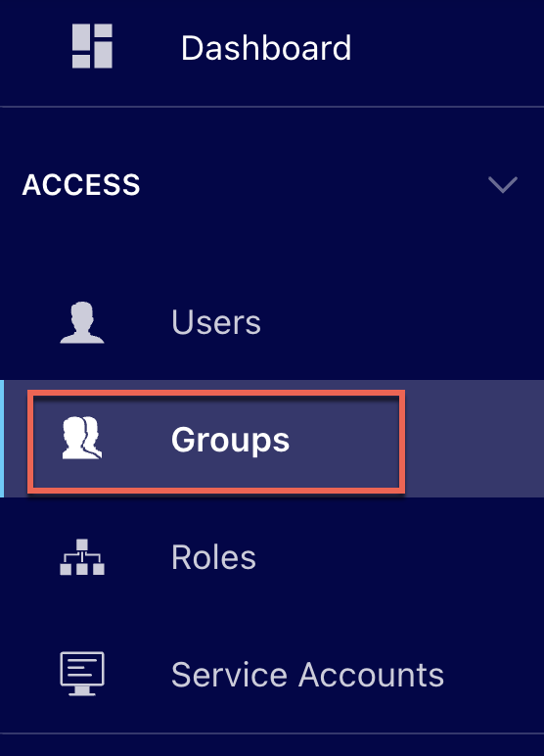The width and height of the screenshot is (544, 756).
Task: Click the divider line below Service Accounts
Action: (272, 733)
